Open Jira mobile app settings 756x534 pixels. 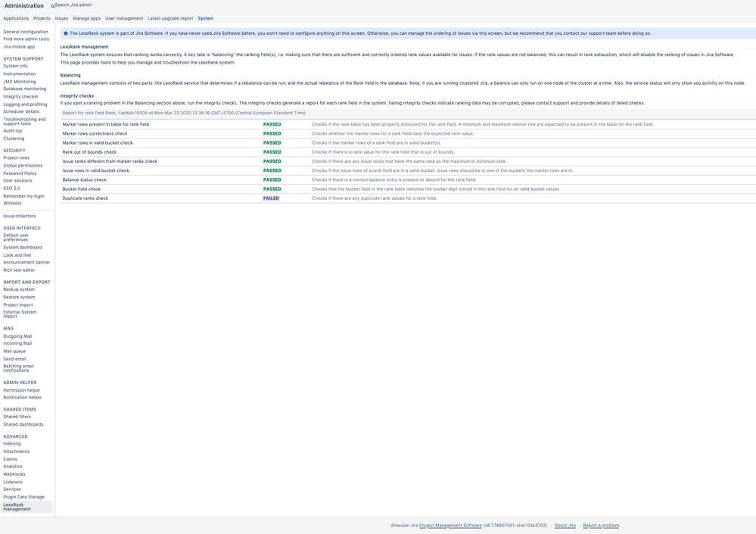(19, 47)
